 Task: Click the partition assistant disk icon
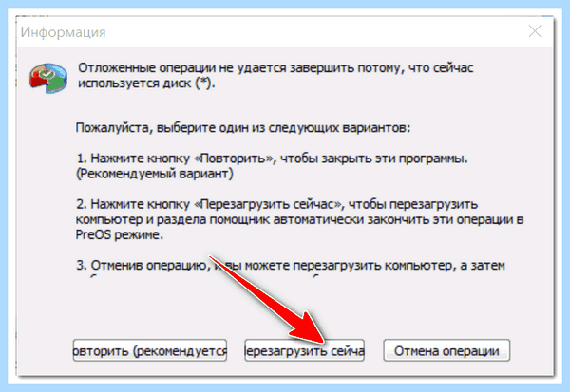48,78
